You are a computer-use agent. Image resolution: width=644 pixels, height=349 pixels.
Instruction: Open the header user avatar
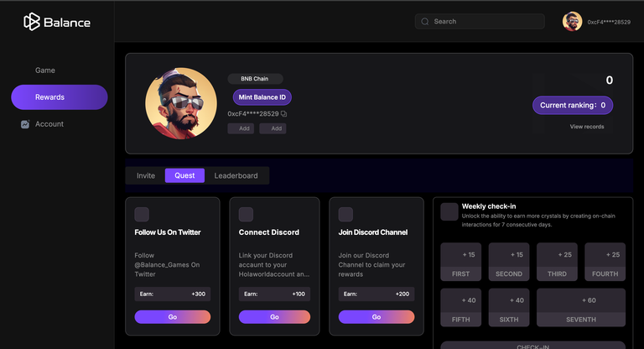(x=572, y=21)
